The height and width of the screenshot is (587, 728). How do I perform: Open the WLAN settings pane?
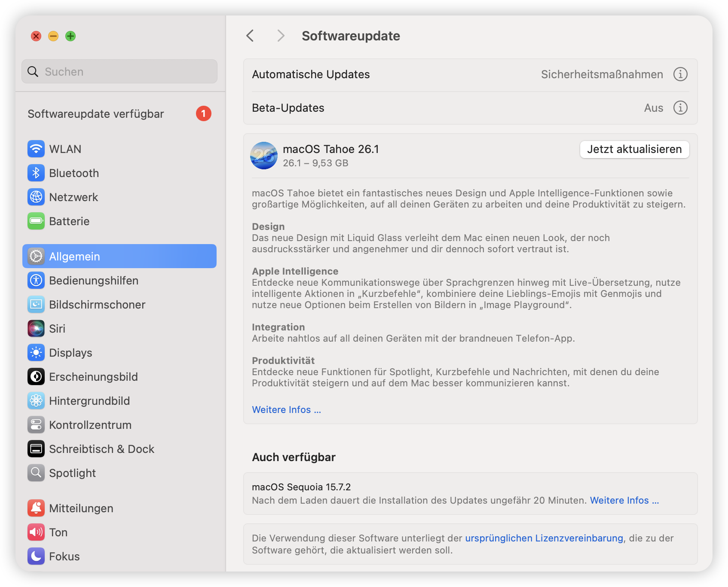[x=119, y=149]
